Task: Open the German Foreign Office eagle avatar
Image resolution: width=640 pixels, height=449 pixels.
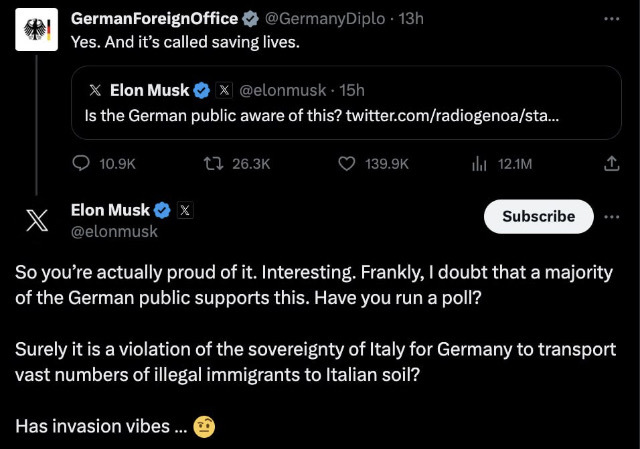Action: pyautogui.click(x=36, y=29)
